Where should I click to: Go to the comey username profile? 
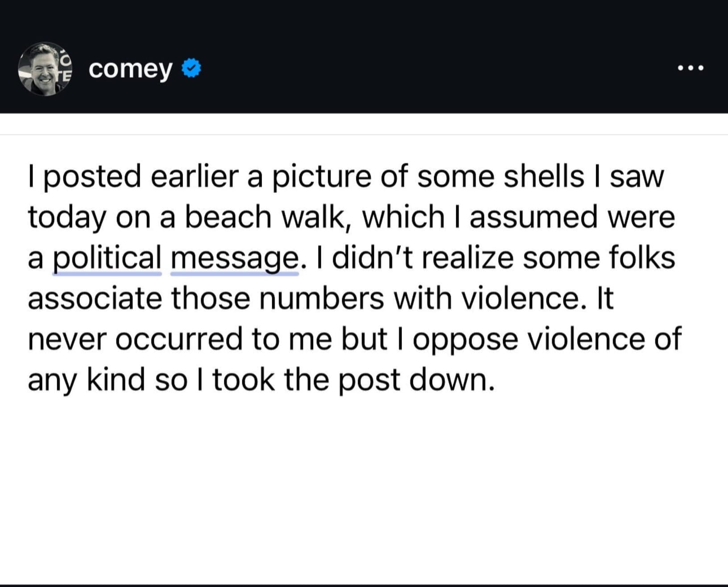(x=130, y=69)
